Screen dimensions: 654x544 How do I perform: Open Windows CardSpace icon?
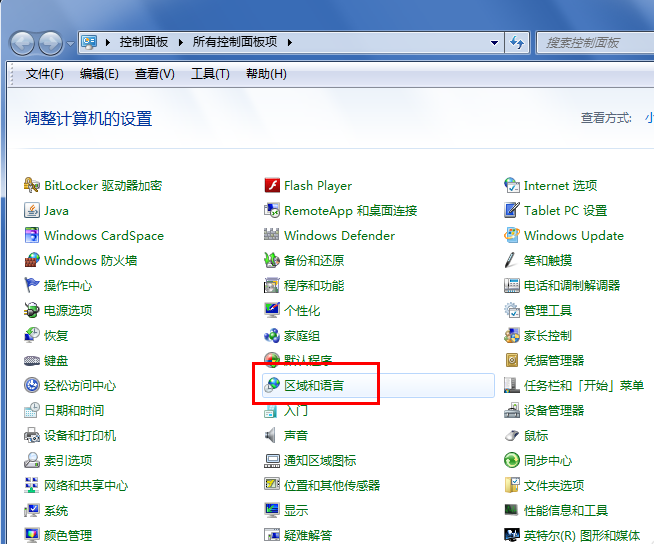[32, 235]
